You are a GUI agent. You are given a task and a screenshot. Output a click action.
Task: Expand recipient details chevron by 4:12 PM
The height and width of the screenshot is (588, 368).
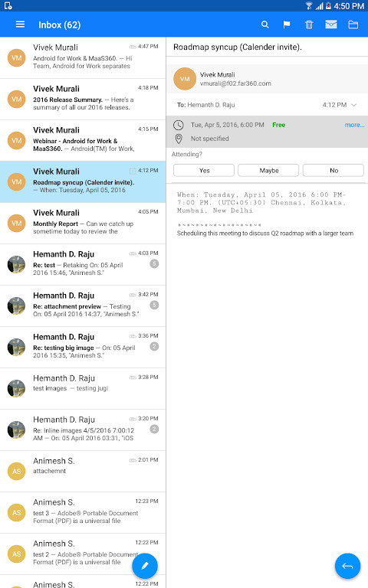coord(353,105)
